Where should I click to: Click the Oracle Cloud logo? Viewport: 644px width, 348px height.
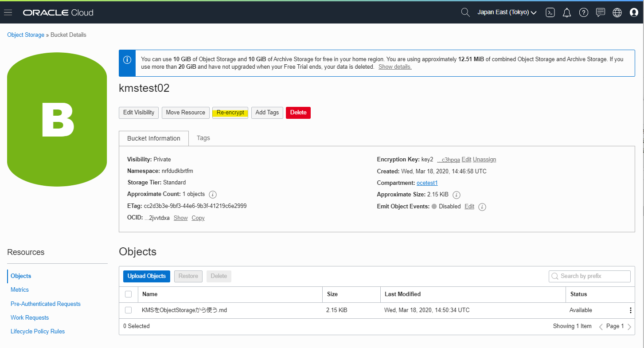tap(58, 12)
